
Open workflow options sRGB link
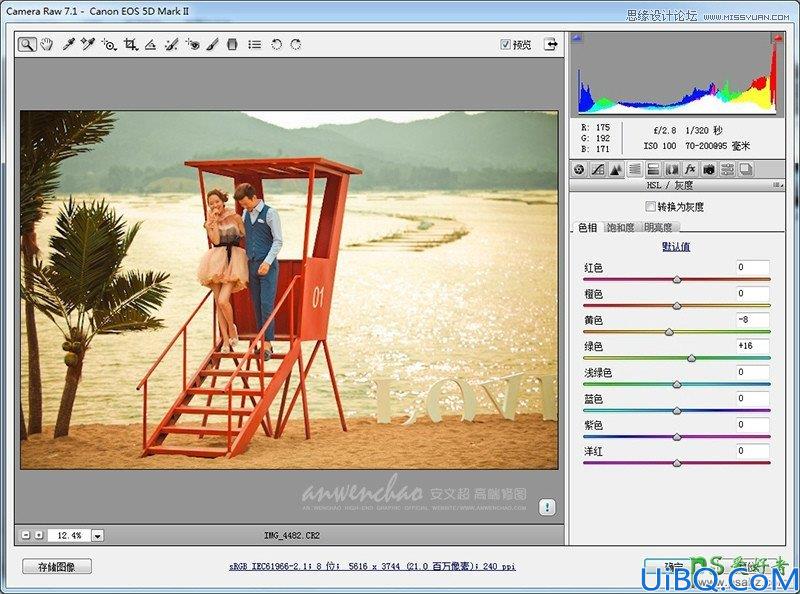pos(372,566)
